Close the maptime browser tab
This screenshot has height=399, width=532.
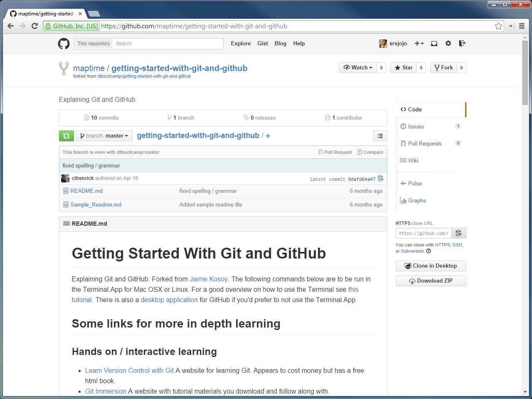click(80, 14)
